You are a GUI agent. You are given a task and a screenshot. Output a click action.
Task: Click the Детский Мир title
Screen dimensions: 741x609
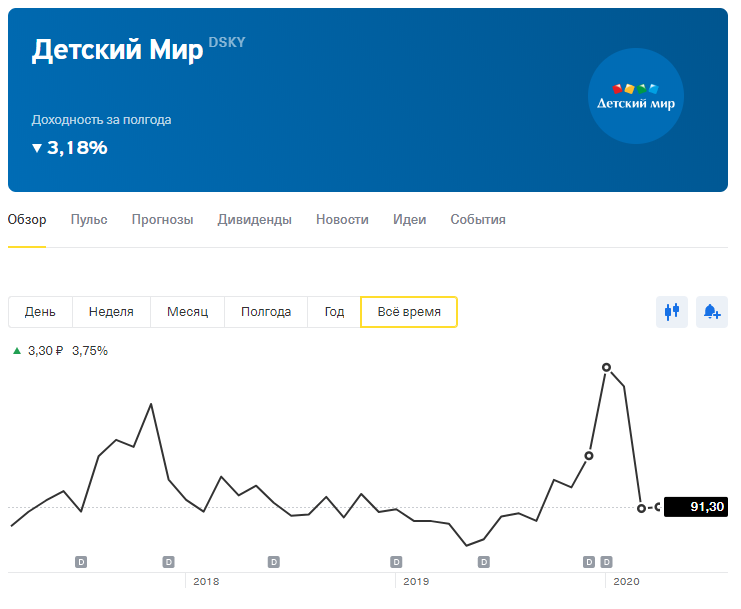click(117, 49)
